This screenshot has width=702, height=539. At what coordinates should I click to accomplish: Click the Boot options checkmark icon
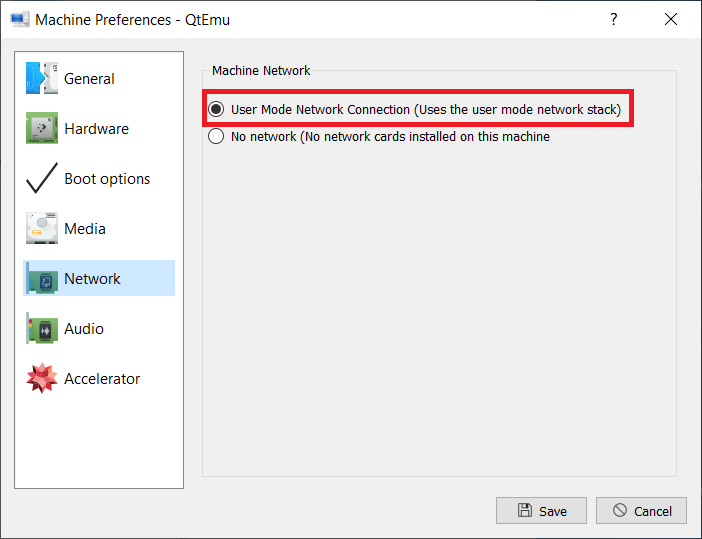[41, 179]
